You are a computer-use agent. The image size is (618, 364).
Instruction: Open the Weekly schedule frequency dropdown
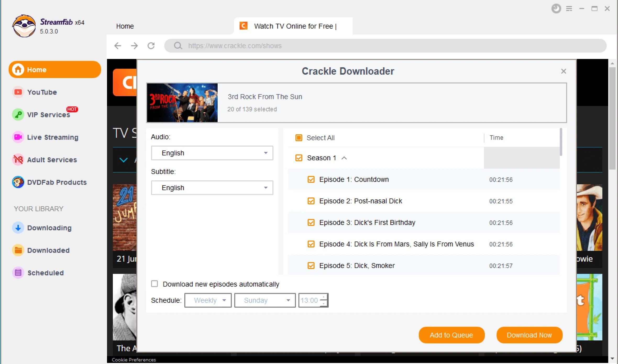(207, 300)
